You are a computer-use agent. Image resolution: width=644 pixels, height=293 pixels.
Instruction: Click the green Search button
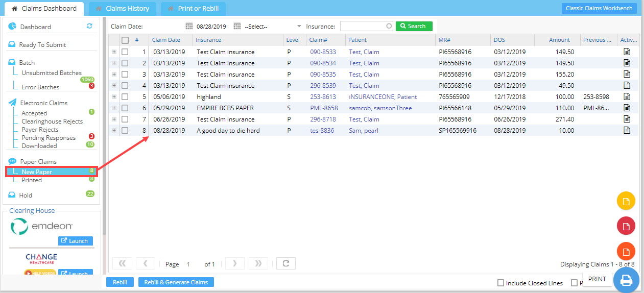[x=414, y=26]
